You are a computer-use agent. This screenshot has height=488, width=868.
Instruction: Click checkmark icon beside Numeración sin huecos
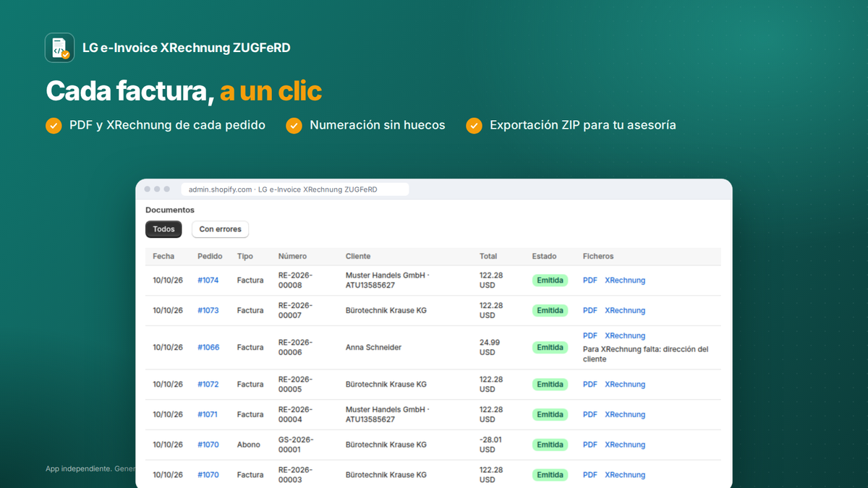click(x=294, y=126)
